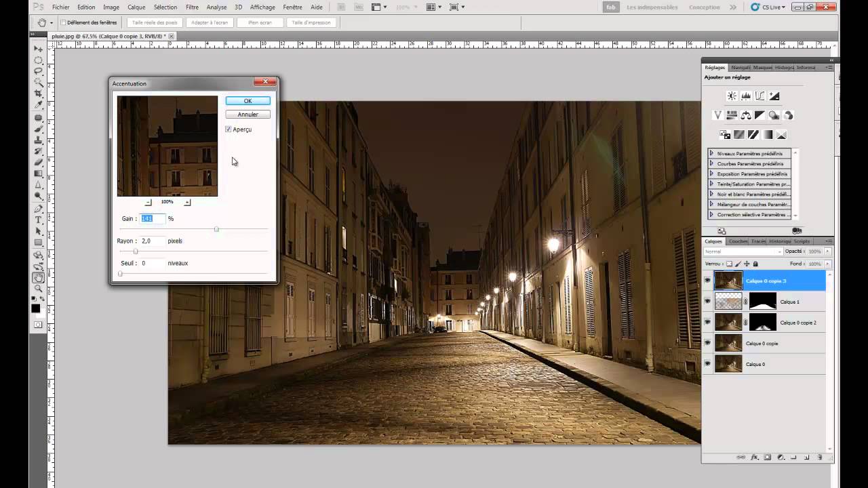Expand Teinte/Saturation presets
The height and width of the screenshot is (488, 868).
(711, 184)
